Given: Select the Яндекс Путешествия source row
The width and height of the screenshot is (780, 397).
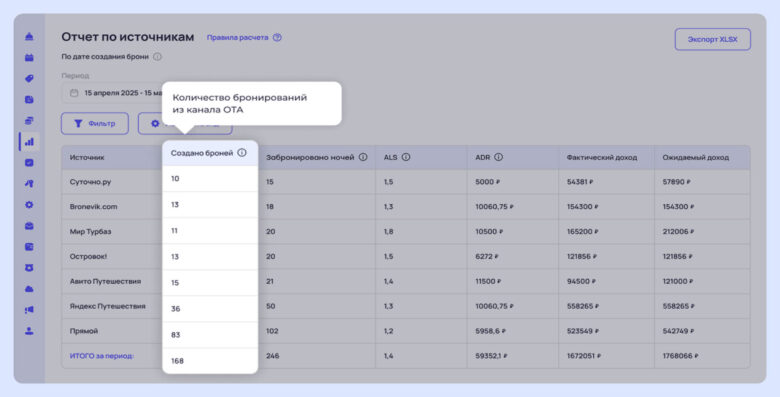Looking at the screenshot, I should (x=405, y=306).
